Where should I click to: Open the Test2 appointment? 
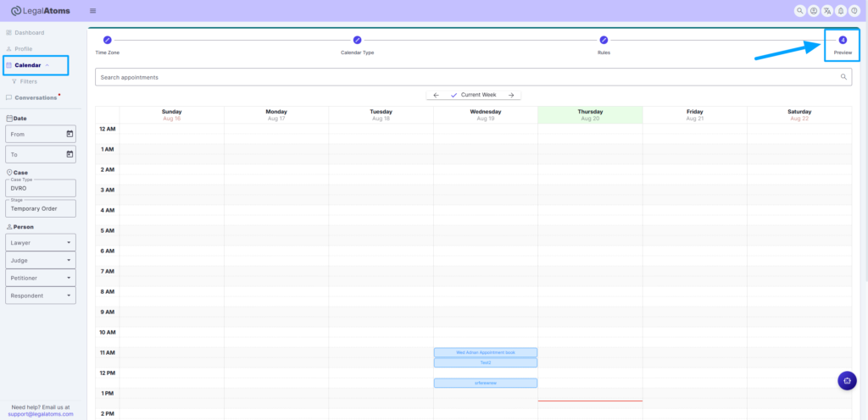click(x=486, y=362)
